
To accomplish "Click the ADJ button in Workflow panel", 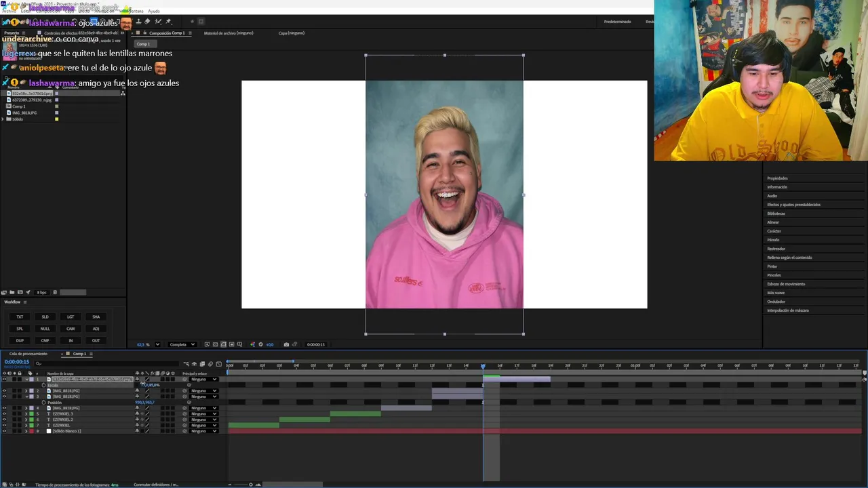I will pos(96,329).
